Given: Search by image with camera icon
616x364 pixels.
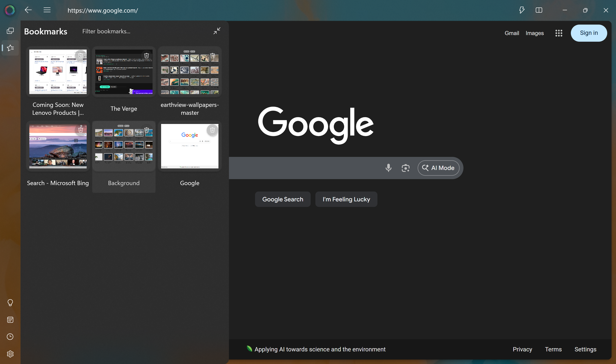Looking at the screenshot, I should tap(405, 168).
